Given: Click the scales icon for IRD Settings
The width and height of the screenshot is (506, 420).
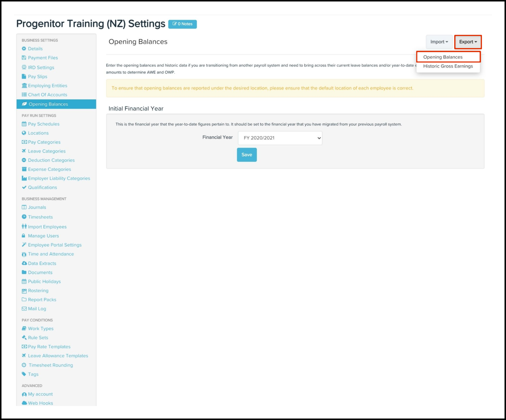Looking at the screenshot, I should 24,67.
